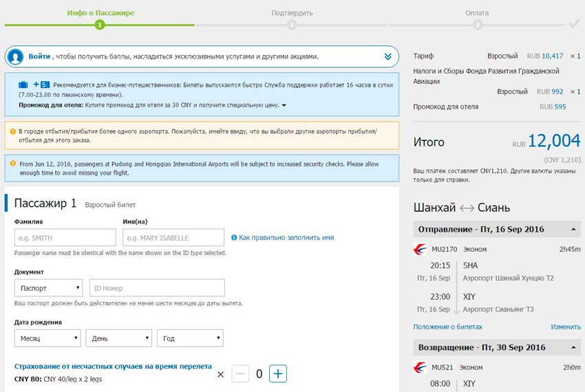The image size is (585, 392).
Task: Click the Фамилия surname input field
Action: coord(65,238)
